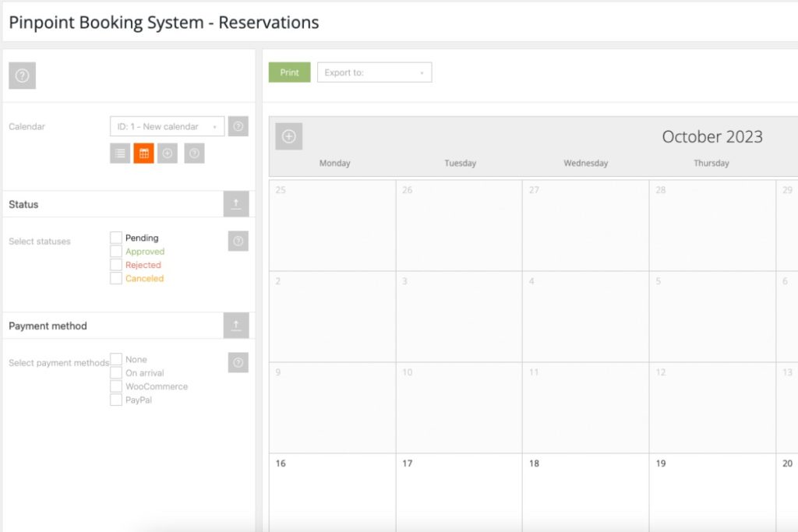Select October 19 day cell
This screenshot has height=532, width=798.
coord(712,492)
